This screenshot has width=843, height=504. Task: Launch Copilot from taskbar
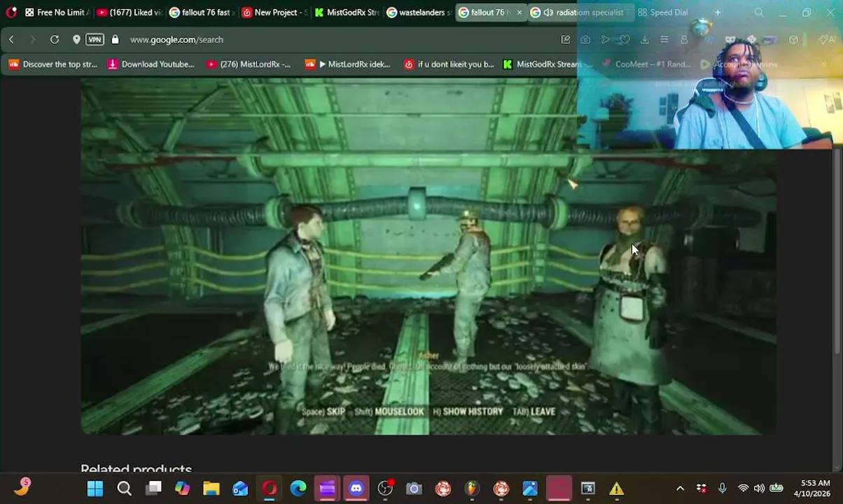pos(182,489)
